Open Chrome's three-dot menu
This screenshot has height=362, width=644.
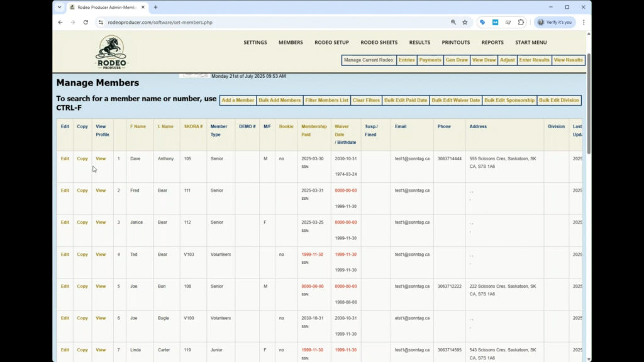584,22
